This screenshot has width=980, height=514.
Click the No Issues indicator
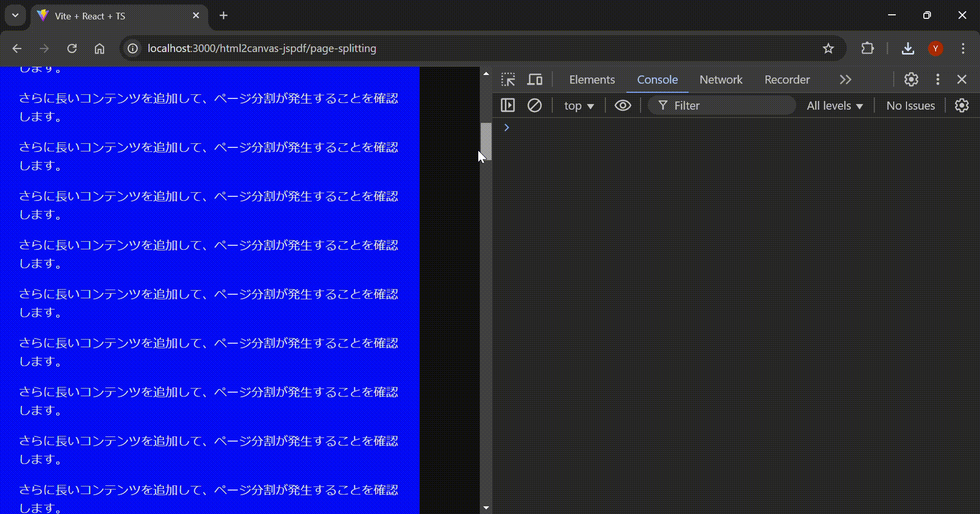click(x=910, y=106)
